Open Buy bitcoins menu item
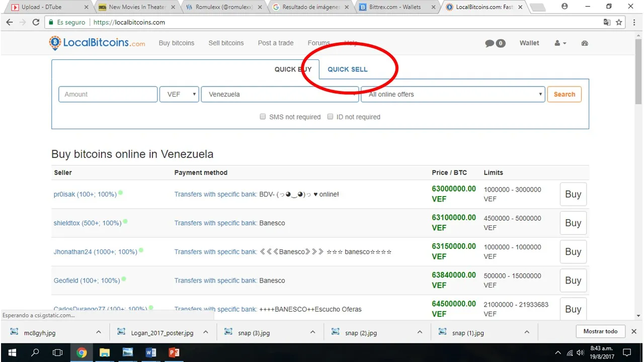Viewport: 644px width, 362px height. pyautogui.click(x=177, y=43)
